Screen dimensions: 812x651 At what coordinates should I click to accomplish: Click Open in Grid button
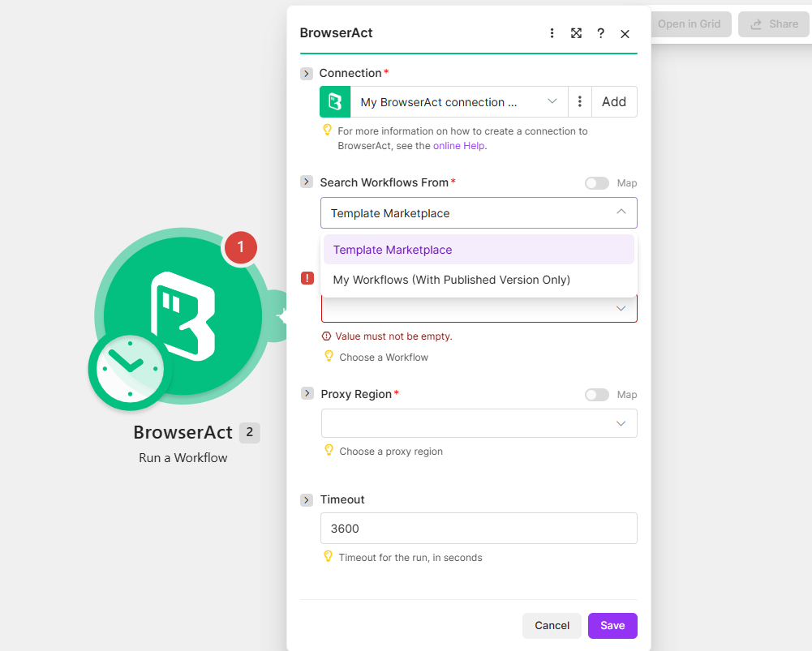coord(690,24)
